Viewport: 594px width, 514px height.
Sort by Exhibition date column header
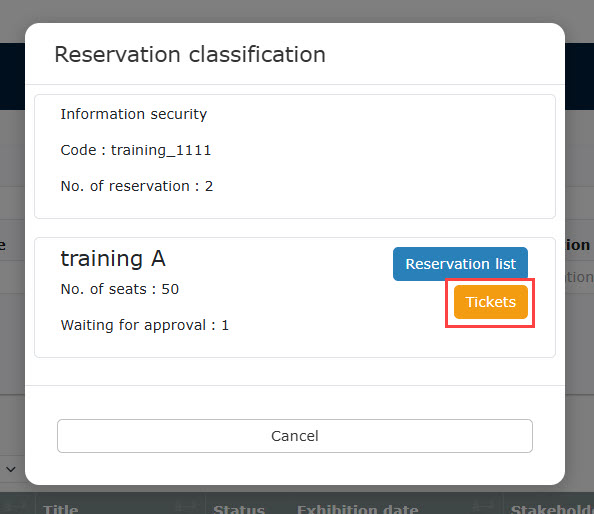point(357,509)
